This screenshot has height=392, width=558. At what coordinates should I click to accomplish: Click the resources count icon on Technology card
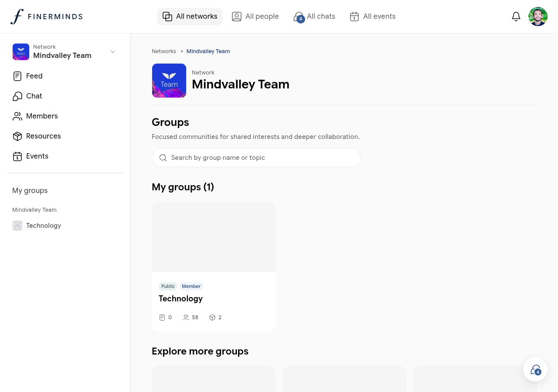click(x=212, y=318)
